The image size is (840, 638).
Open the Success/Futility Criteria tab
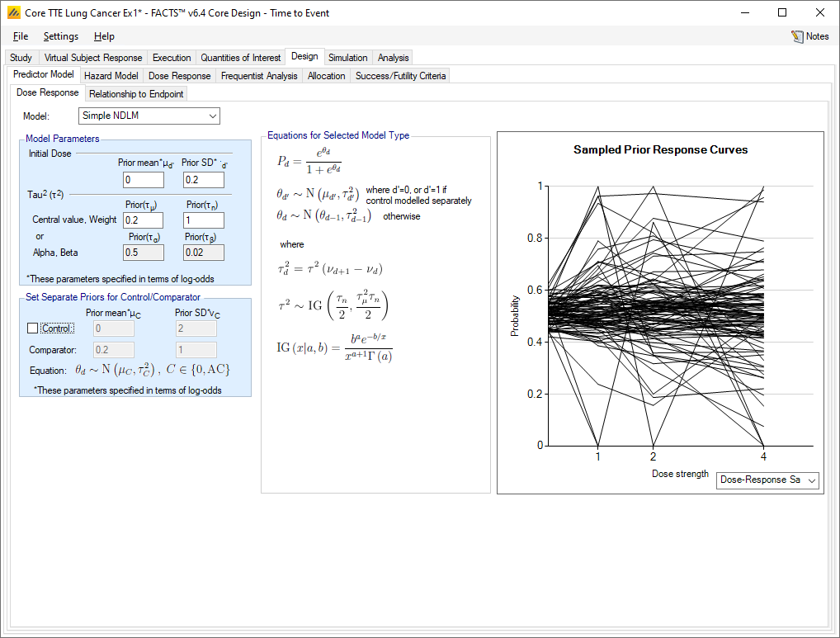click(x=400, y=76)
